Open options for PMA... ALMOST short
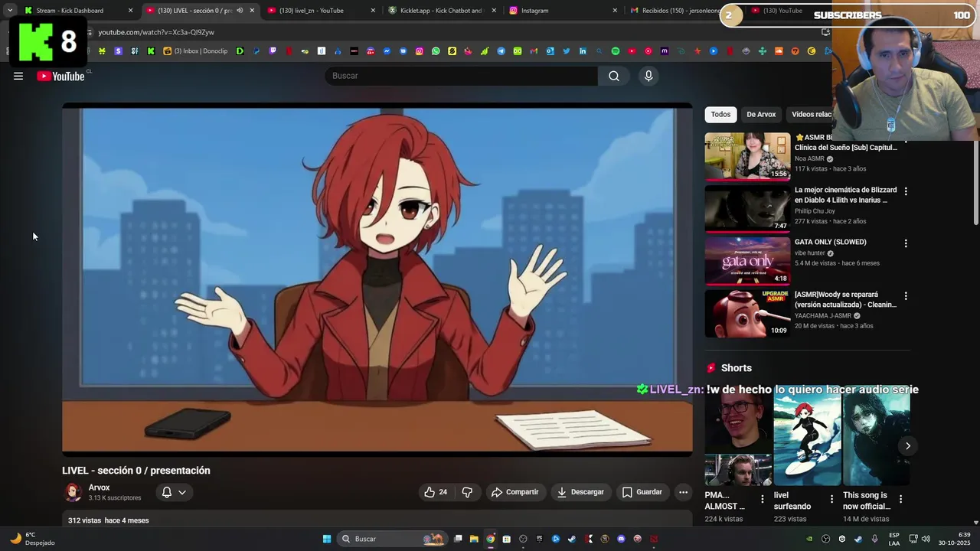 762,499
